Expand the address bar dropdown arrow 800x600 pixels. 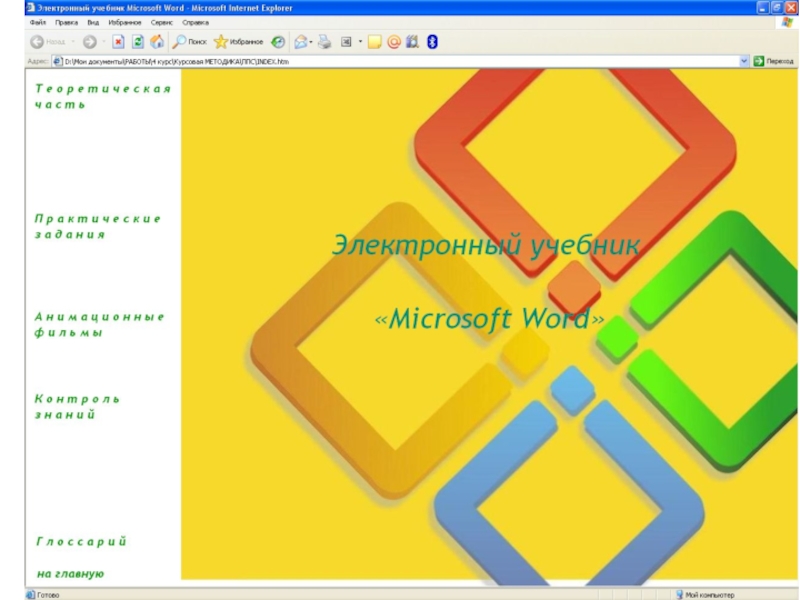click(x=744, y=61)
